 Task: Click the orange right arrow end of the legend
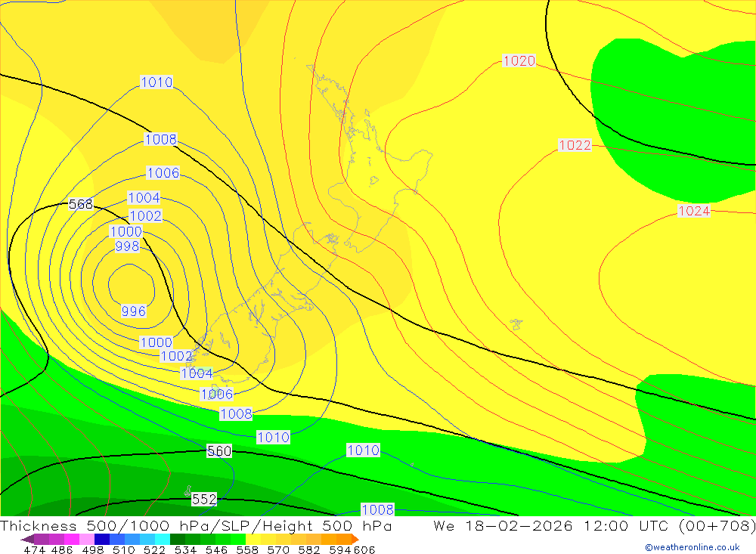point(355,539)
